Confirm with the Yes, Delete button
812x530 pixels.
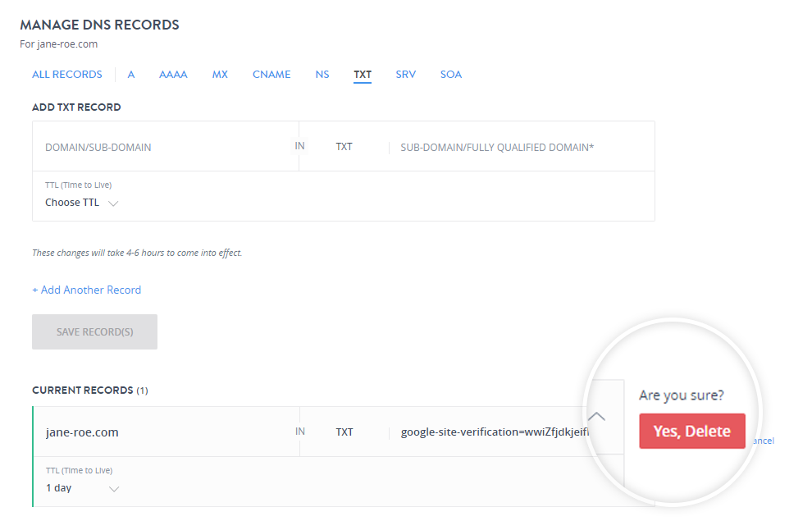coord(692,431)
